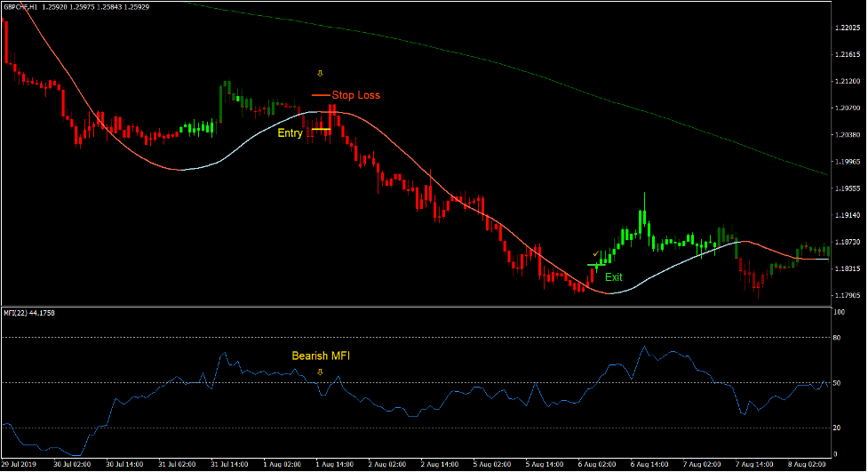Click the 80 level on MFI scale

pos(838,338)
